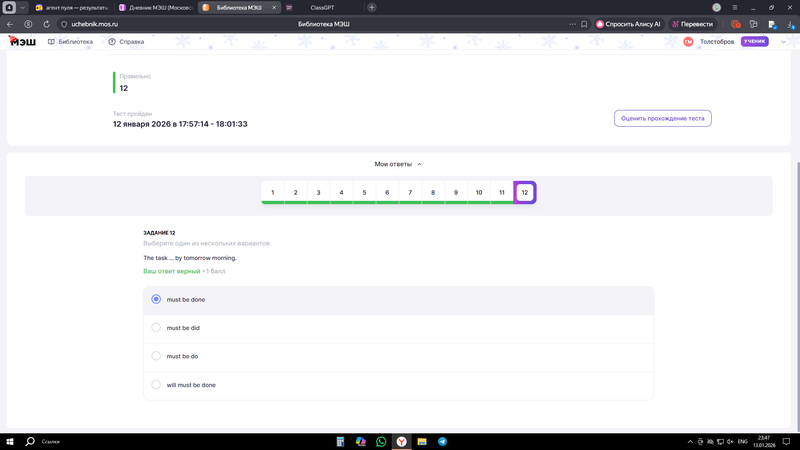The width and height of the screenshot is (800, 450).
Task: Click the browser reload icon
Action: [x=46, y=24]
